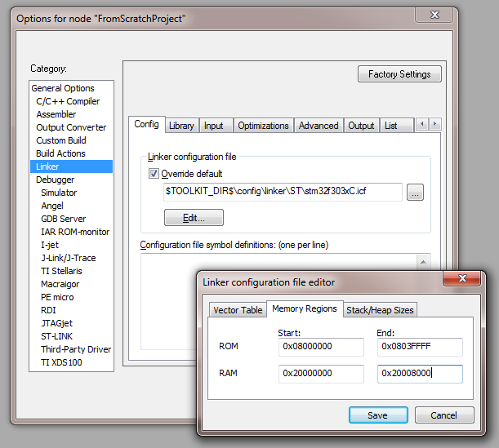
Task: Click RAM Start address field
Action: (x=321, y=374)
